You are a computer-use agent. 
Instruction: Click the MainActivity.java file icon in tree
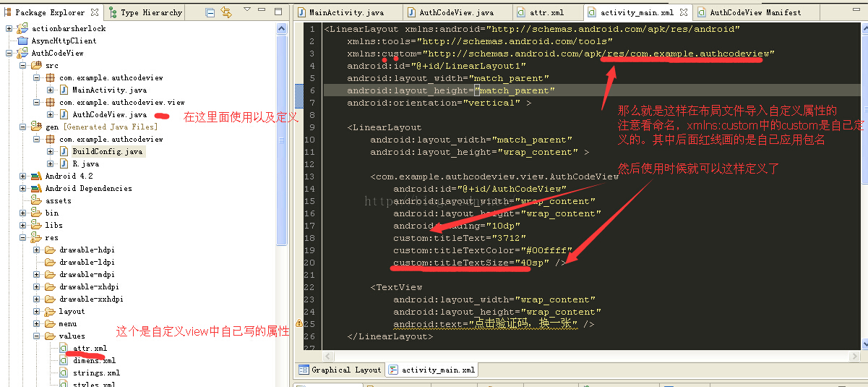64,90
